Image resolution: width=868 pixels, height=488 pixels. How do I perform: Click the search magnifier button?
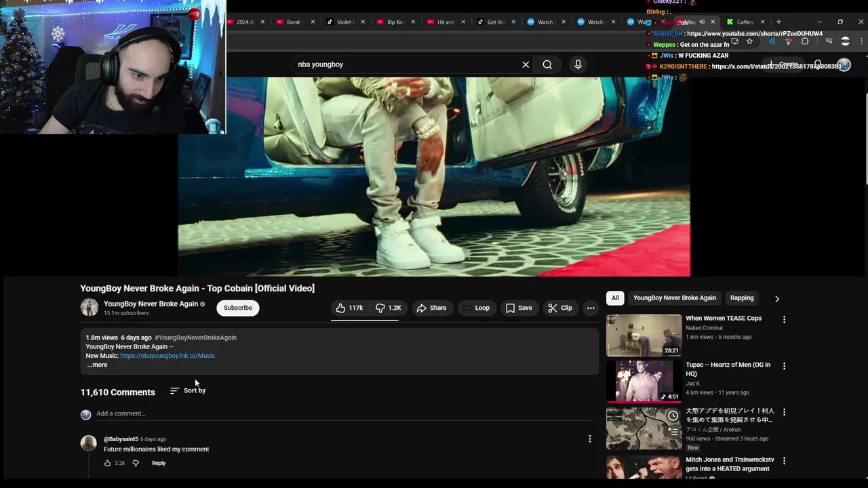(x=547, y=64)
